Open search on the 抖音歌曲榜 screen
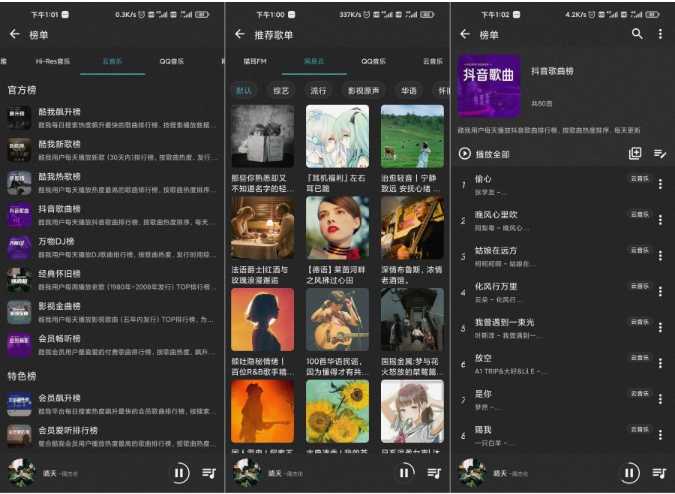The height and width of the screenshot is (494, 675). (x=637, y=34)
